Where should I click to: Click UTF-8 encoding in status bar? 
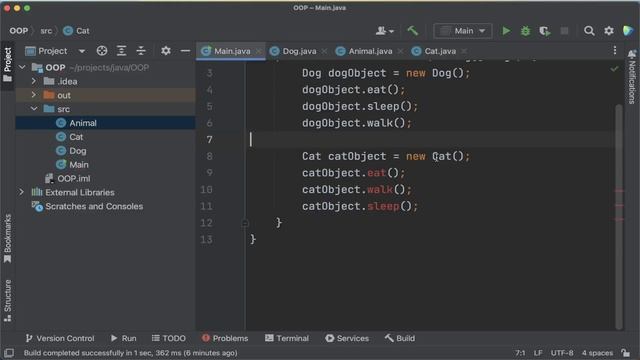562,353
